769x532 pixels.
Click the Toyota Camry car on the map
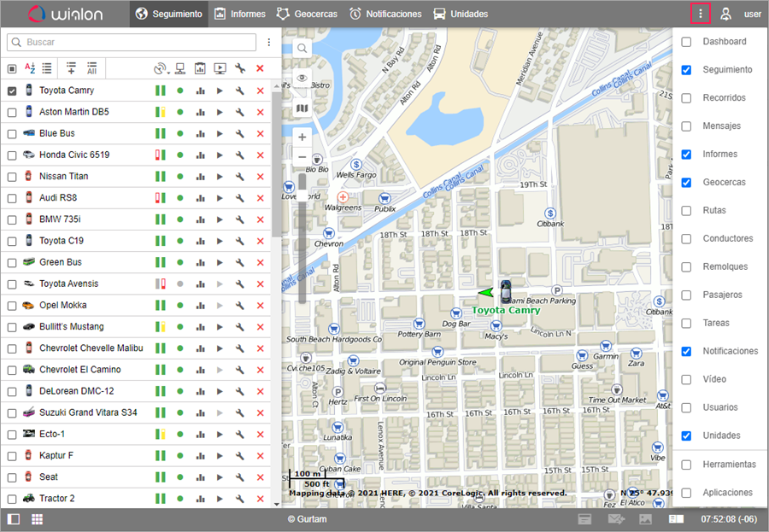pos(506,291)
